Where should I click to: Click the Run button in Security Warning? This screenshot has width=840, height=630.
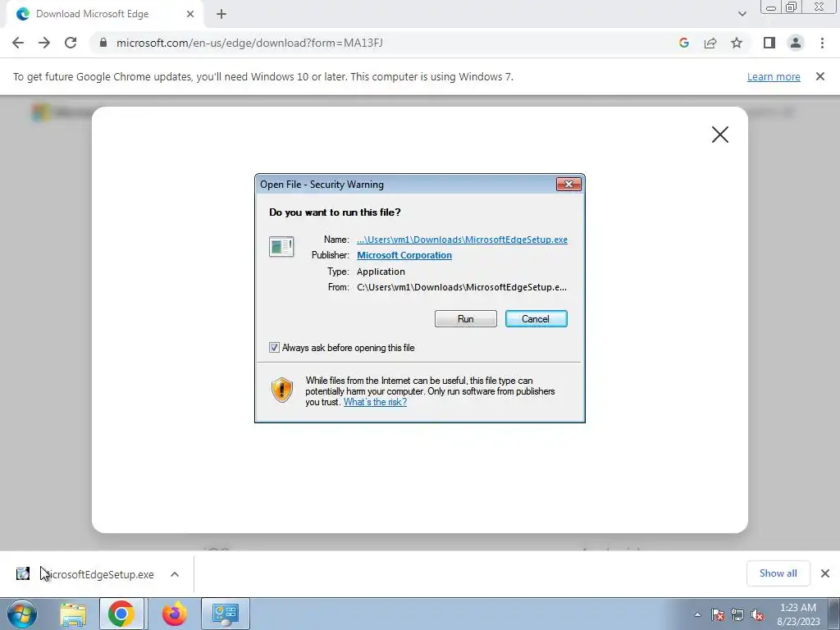click(466, 319)
